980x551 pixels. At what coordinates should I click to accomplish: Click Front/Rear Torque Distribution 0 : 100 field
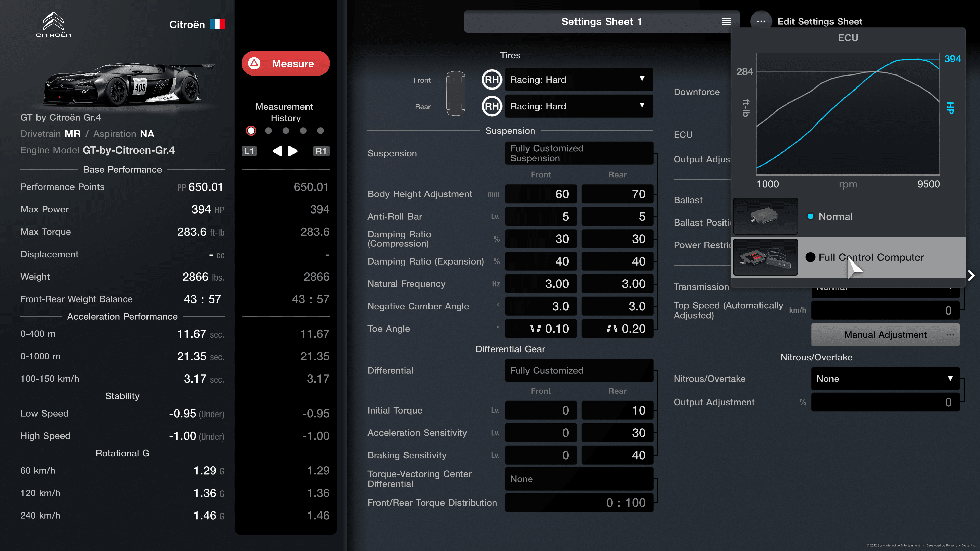pyautogui.click(x=579, y=503)
